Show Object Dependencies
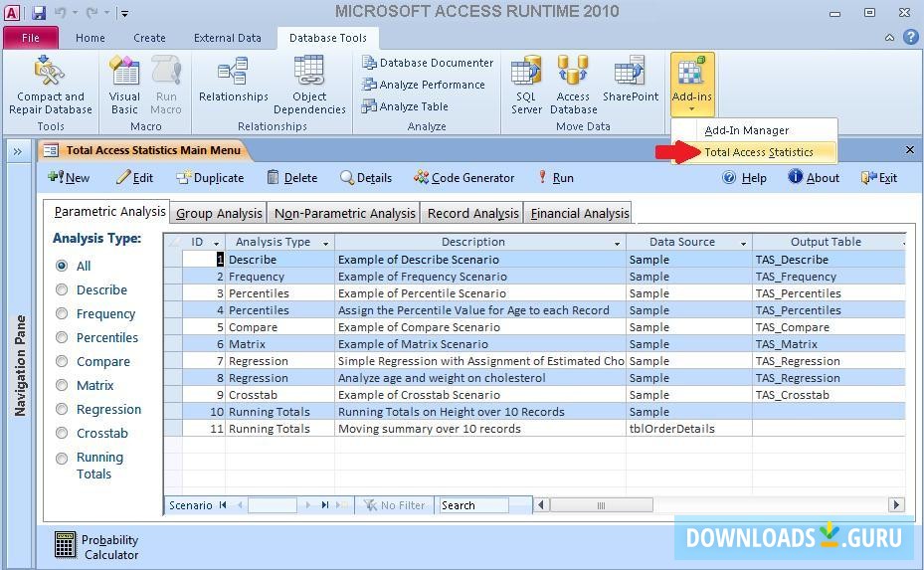This screenshot has height=570, width=924. point(309,85)
